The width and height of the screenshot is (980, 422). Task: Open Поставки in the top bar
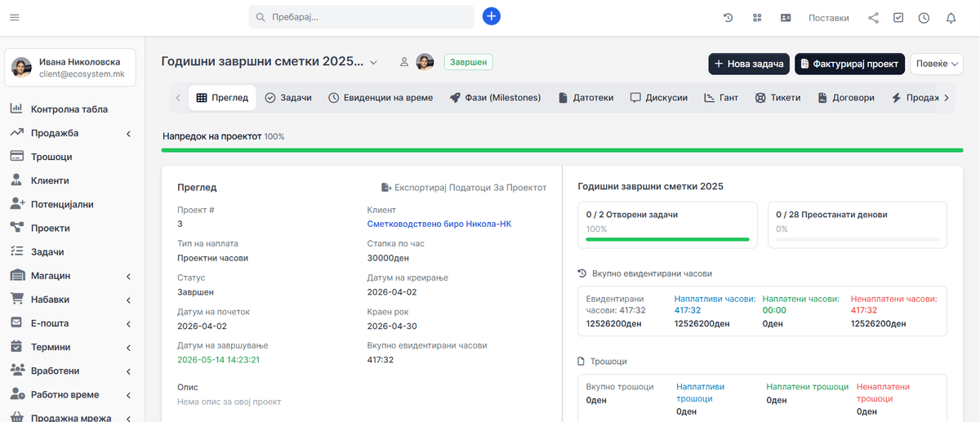pyautogui.click(x=828, y=18)
